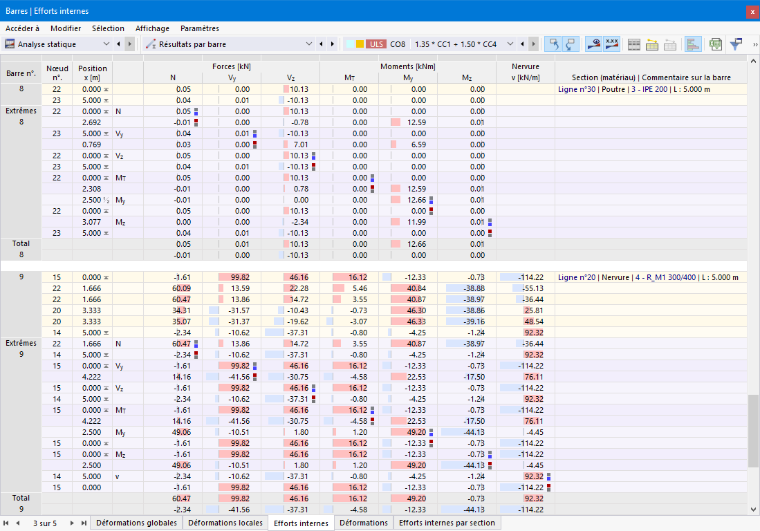This screenshot has height=531, width=760.
Task: Jump to last table page
Action: point(83,523)
